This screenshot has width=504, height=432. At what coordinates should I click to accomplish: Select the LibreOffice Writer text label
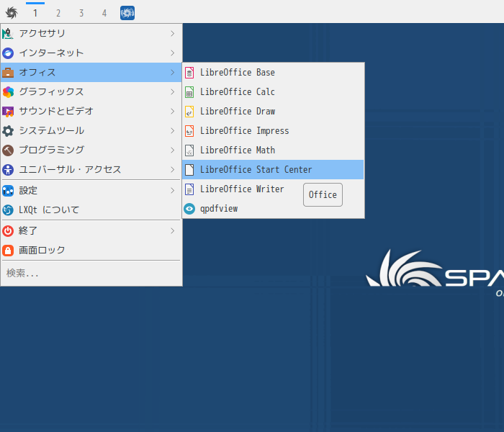pos(242,189)
